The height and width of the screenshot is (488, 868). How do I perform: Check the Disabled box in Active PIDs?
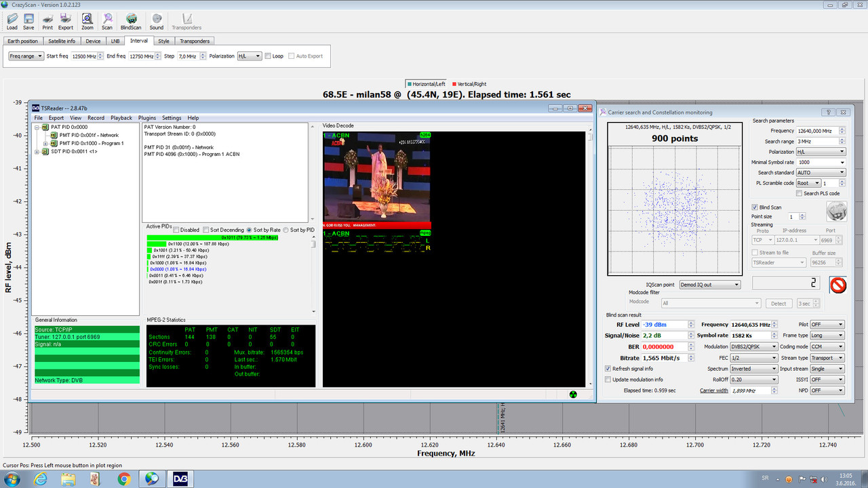coord(176,230)
